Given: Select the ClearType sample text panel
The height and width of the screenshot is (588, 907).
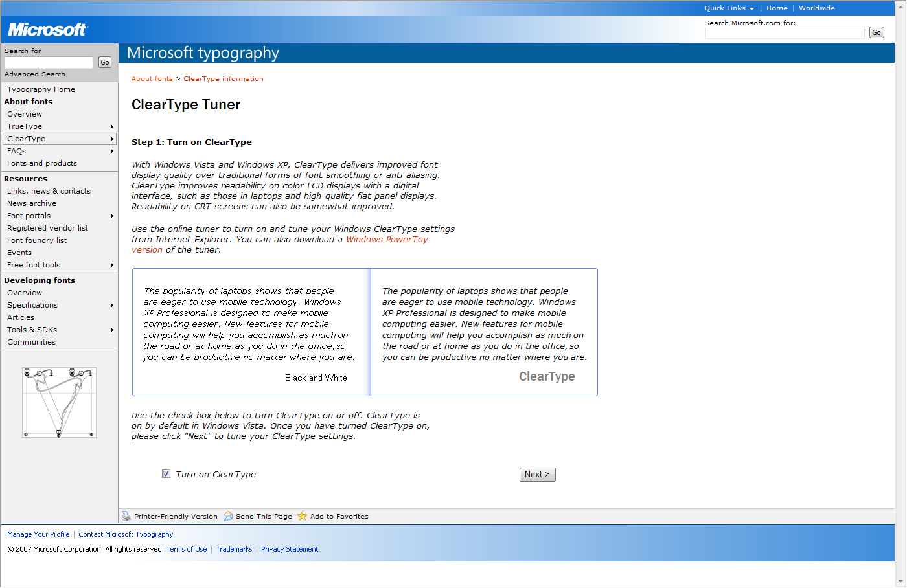Looking at the screenshot, I should [x=484, y=332].
